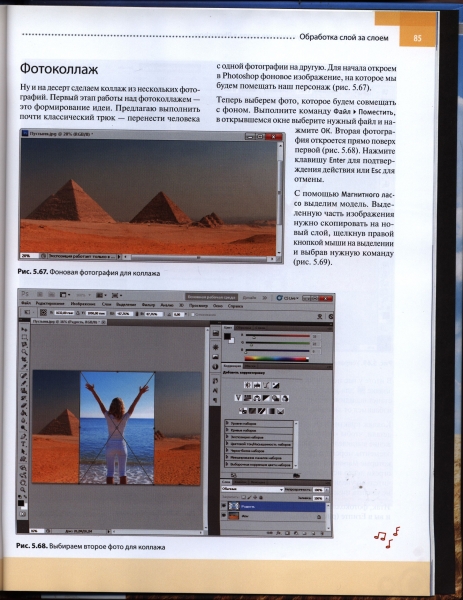Viewport: 463px width, 600px height.
Task: Open the Фильтр menu
Action: (x=148, y=305)
